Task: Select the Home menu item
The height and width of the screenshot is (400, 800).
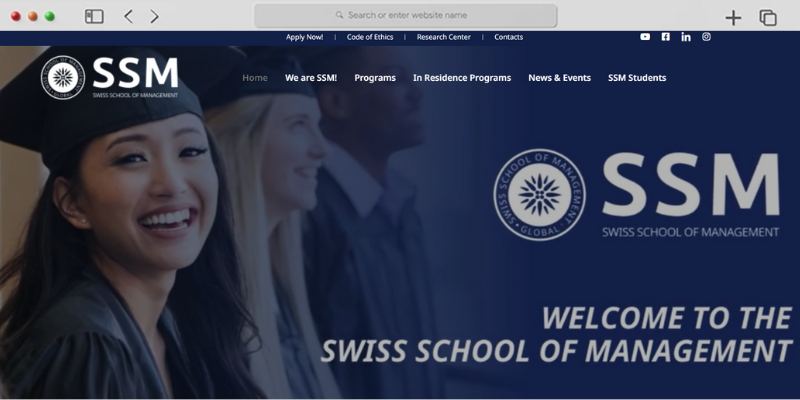Action: click(255, 78)
